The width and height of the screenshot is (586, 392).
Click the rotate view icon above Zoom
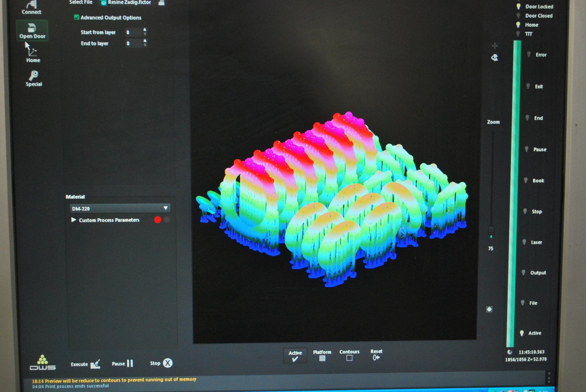click(x=494, y=57)
